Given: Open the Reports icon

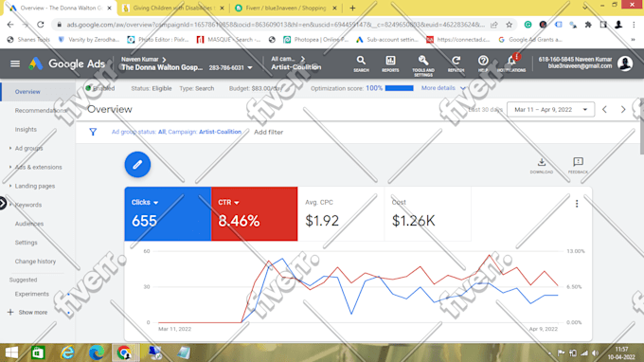Looking at the screenshot, I should tap(390, 64).
